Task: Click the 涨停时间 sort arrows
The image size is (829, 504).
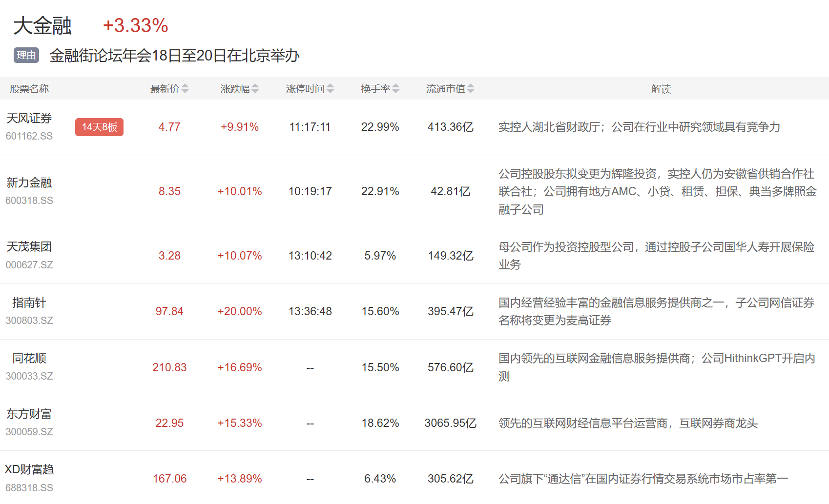Action: pyautogui.click(x=330, y=89)
